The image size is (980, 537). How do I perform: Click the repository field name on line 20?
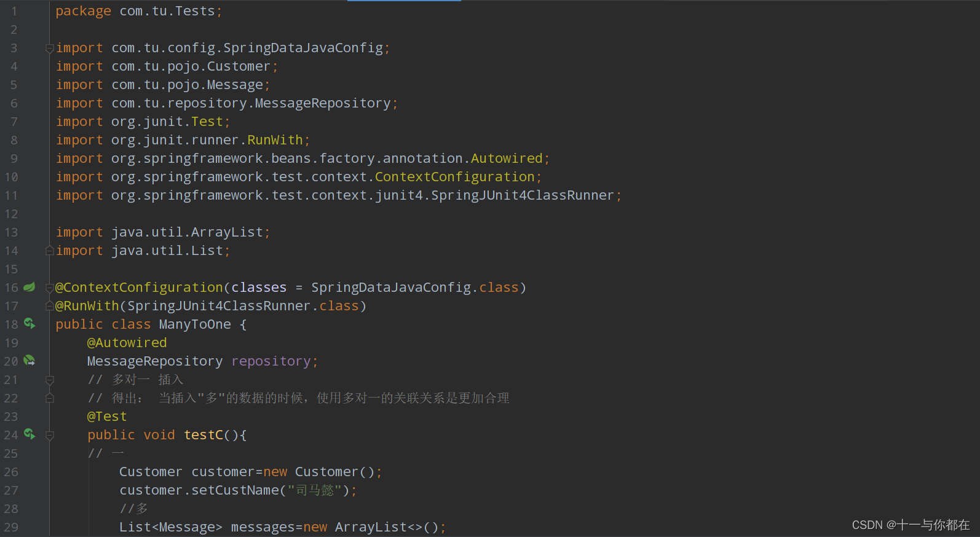point(271,361)
